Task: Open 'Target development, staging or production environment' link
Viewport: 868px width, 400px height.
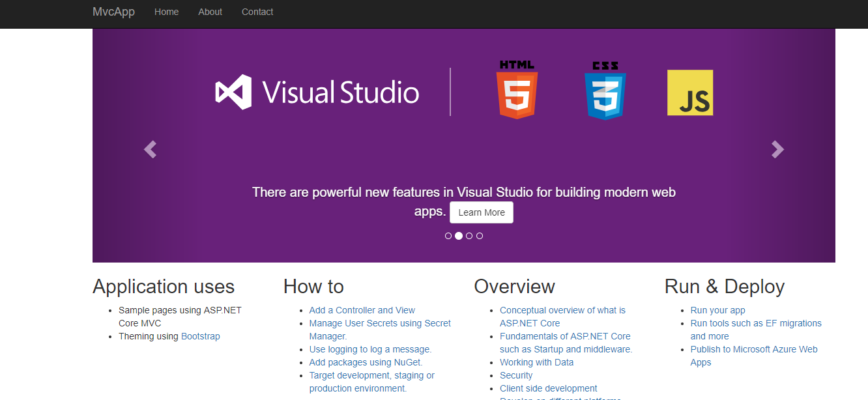Action: (x=372, y=382)
